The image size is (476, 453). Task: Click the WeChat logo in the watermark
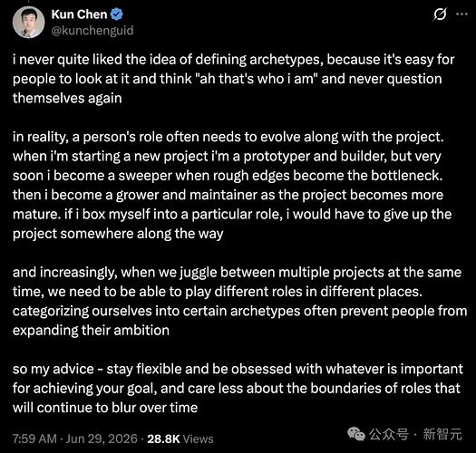356,434
